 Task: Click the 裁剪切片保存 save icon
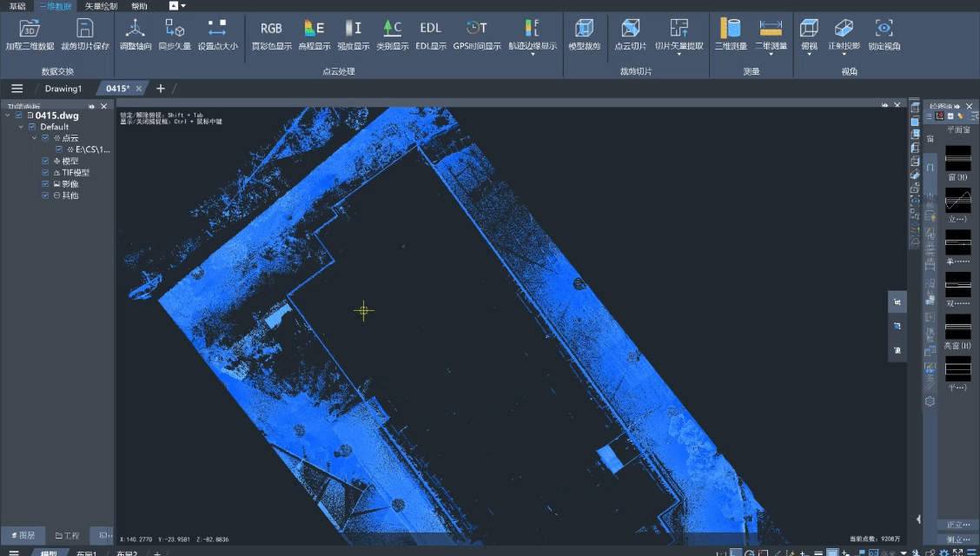click(85, 29)
